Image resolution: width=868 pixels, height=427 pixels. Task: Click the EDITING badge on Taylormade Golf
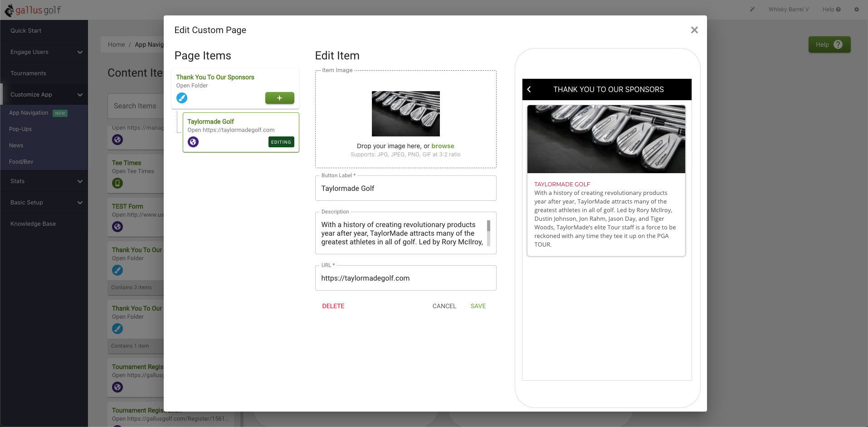tap(281, 142)
